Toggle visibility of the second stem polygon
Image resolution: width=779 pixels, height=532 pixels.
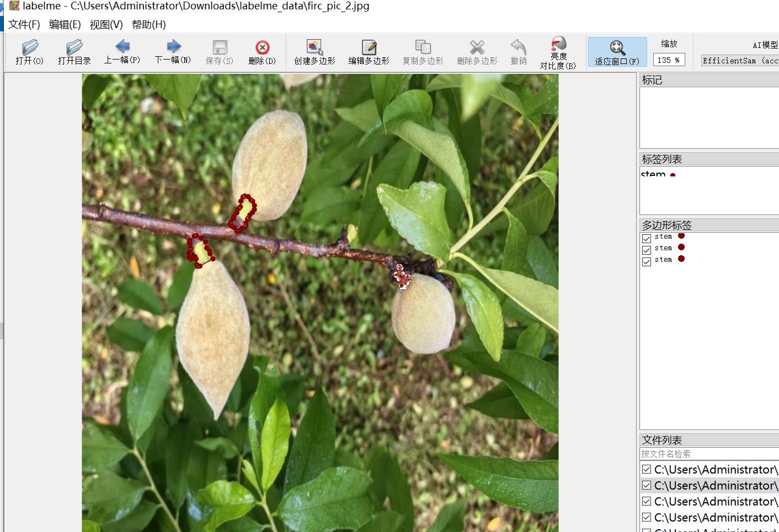(x=647, y=250)
